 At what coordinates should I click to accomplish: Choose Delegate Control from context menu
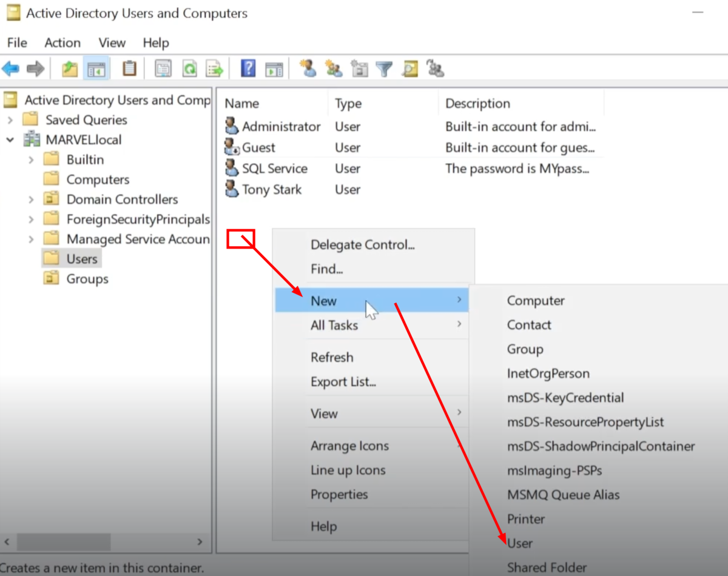[x=362, y=245]
